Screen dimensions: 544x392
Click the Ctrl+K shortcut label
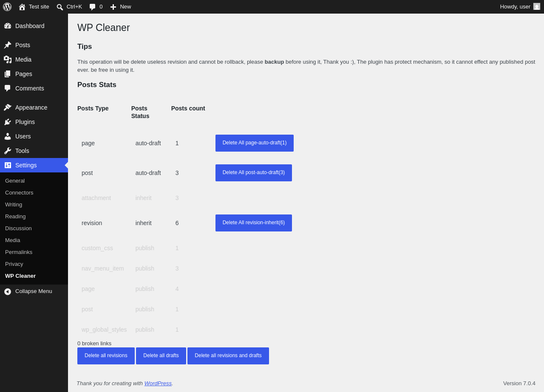tap(74, 7)
